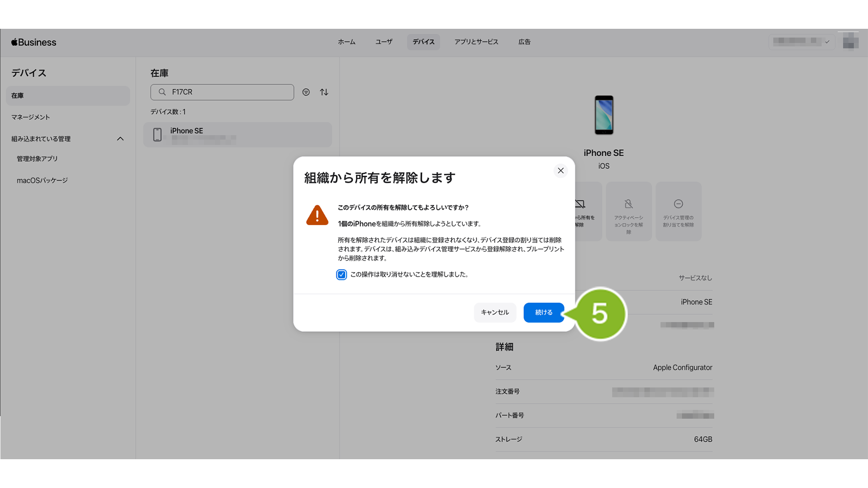The image size is (868, 488).
Task: Click the release ownership icon behind dialog
Action: click(580, 204)
